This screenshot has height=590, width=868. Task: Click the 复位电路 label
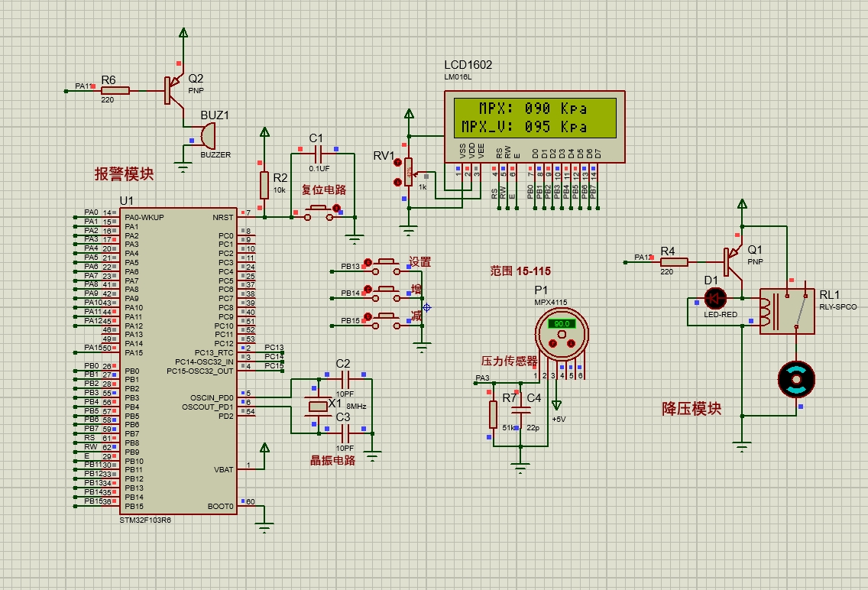click(323, 190)
